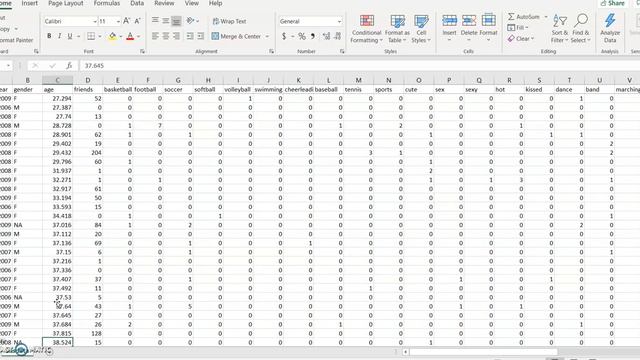Screen dimensions: 640x360
Task: Open the Fill dropdown
Action: [x=518, y=27]
